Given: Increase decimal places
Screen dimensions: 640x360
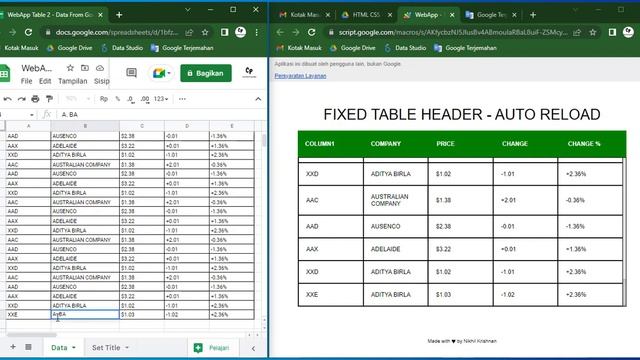Looking at the screenshot, I should point(145,99).
